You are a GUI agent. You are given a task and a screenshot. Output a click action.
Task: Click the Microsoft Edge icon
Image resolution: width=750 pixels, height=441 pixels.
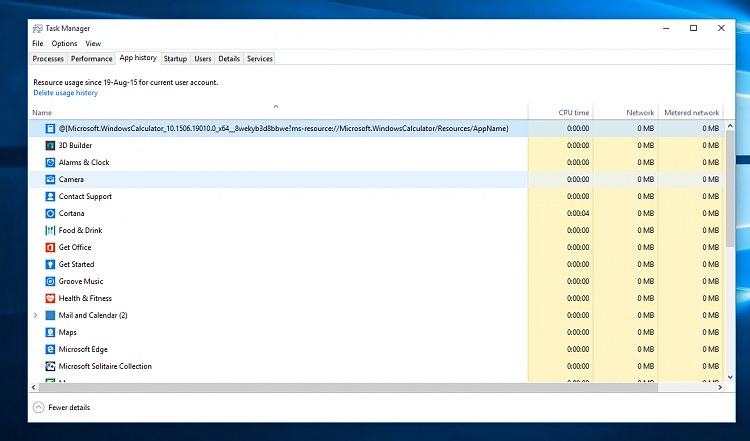tap(50, 349)
